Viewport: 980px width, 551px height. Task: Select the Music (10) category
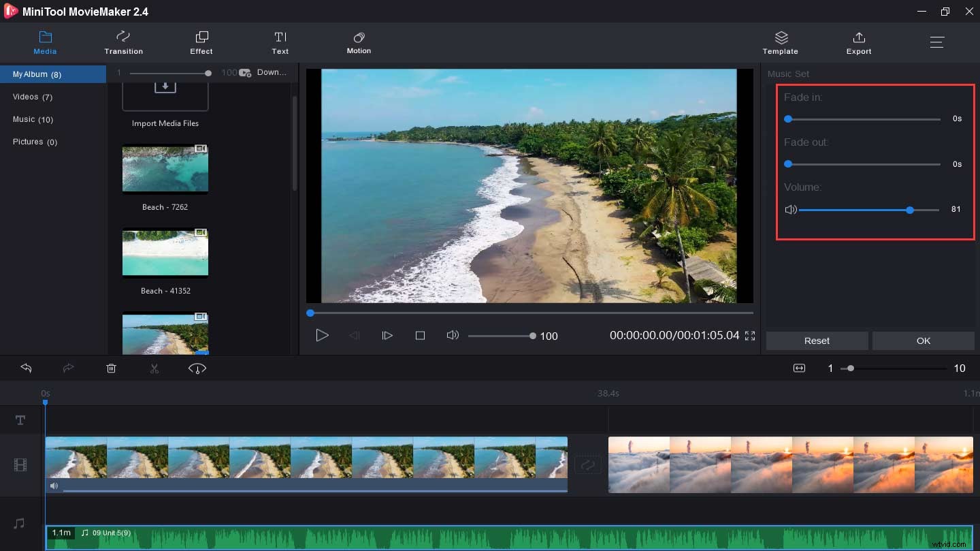coord(32,119)
